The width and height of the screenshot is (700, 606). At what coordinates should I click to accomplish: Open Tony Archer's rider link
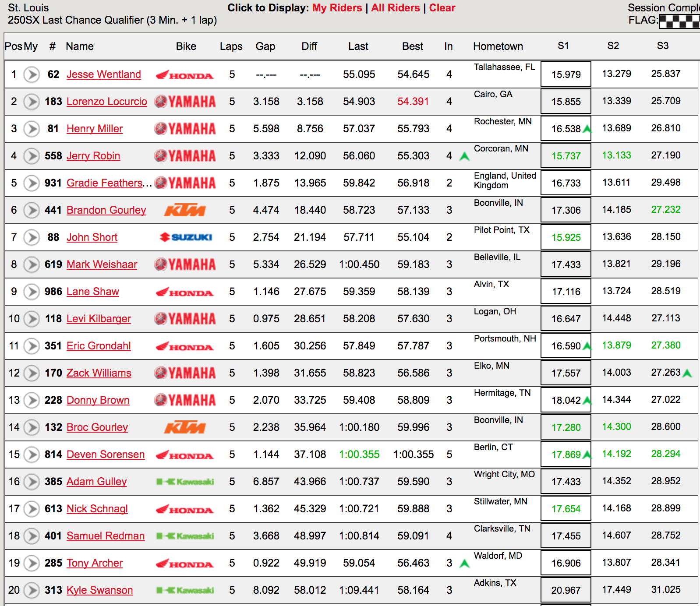click(95, 563)
